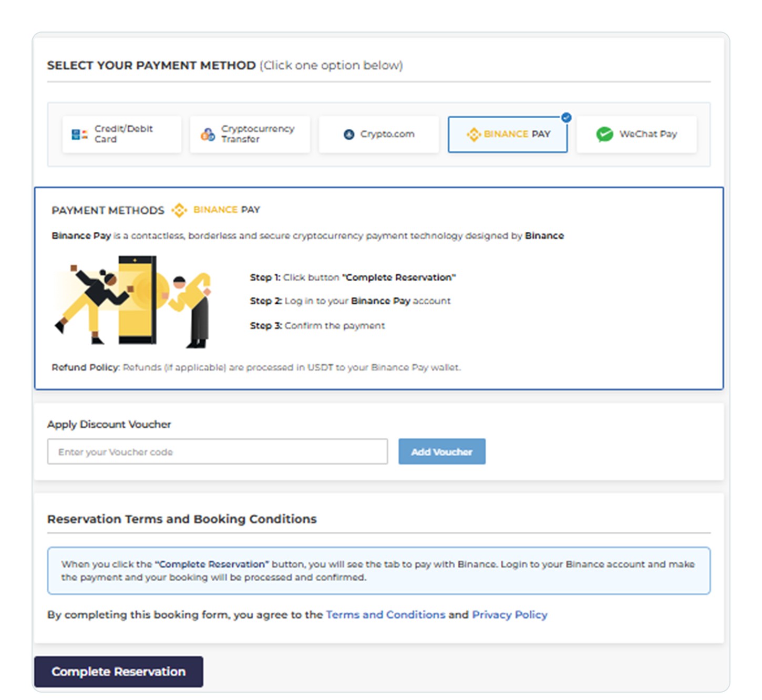Click the Add Voucher button
This screenshot has height=700, width=762.
point(442,451)
